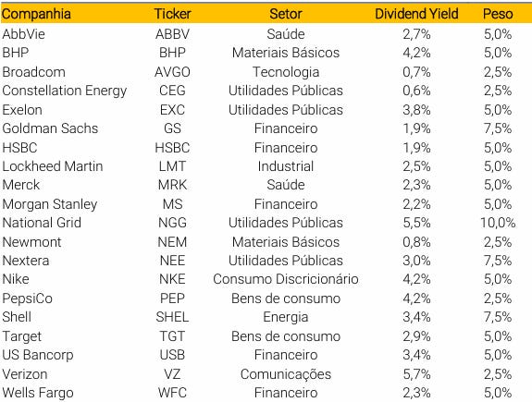Click the Tecnologia sector cell
The image size is (532, 402).
(x=286, y=72)
